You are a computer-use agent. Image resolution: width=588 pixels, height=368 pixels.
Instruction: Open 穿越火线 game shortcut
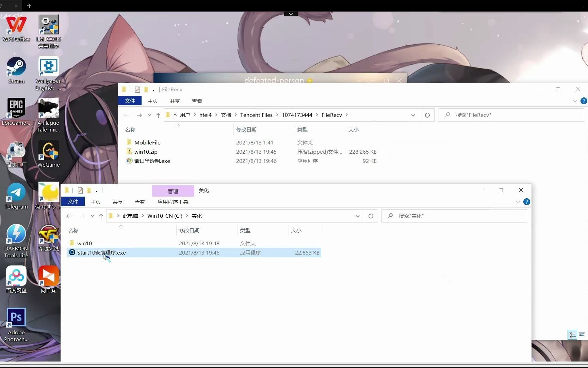coord(48,238)
